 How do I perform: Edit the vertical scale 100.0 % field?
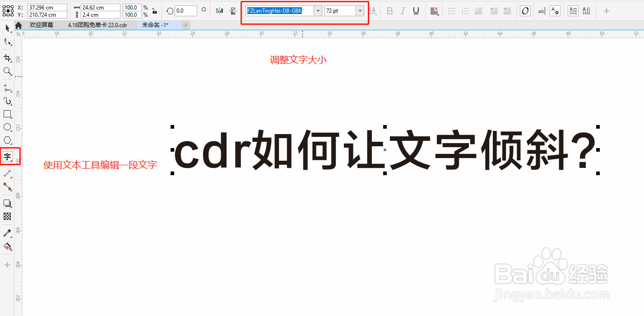pyautogui.click(x=132, y=14)
